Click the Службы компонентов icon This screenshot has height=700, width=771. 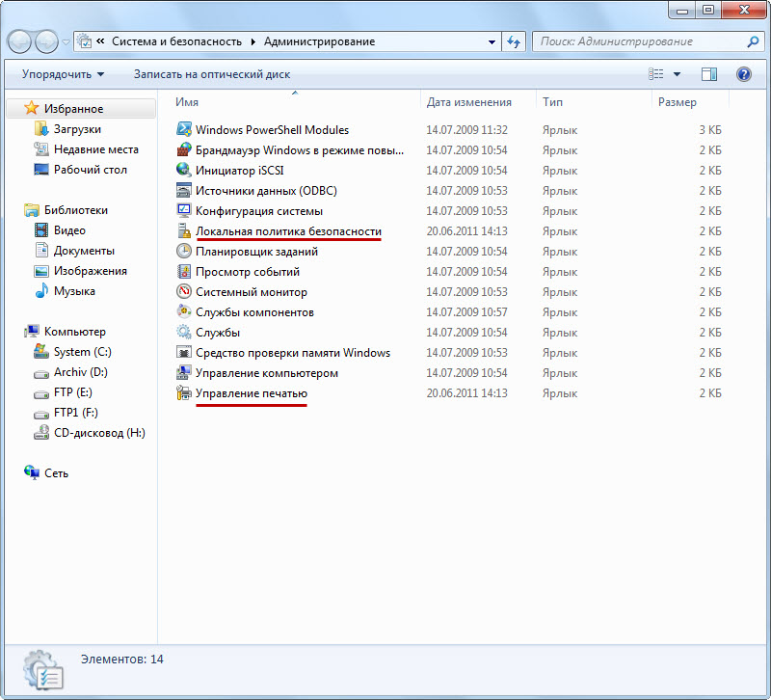tap(184, 311)
